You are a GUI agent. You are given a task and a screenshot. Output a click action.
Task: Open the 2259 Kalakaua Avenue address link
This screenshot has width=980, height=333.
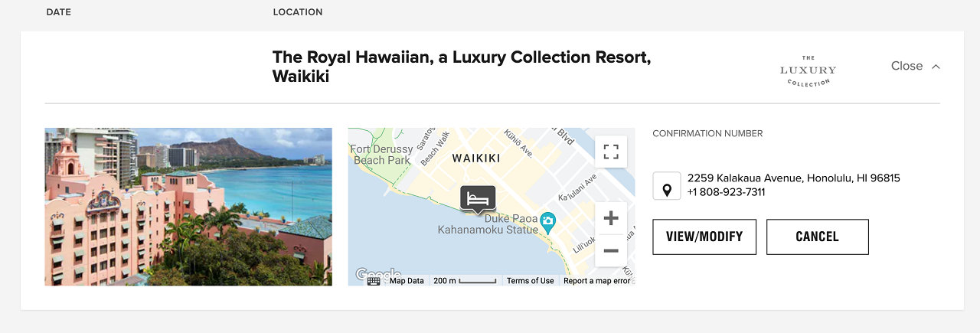point(793,178)
